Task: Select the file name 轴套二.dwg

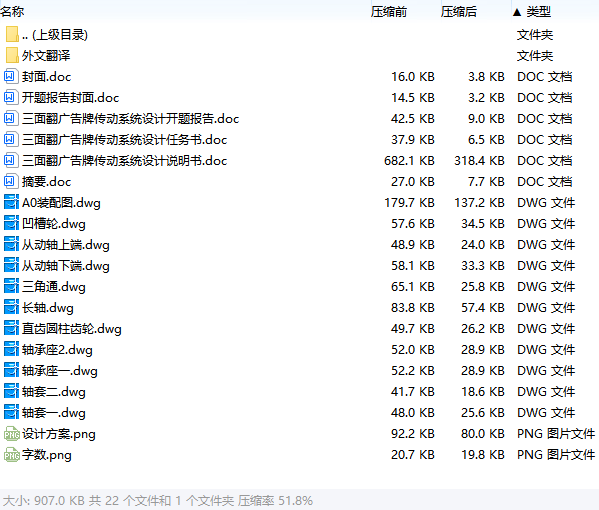Action: tap(53, 392)
